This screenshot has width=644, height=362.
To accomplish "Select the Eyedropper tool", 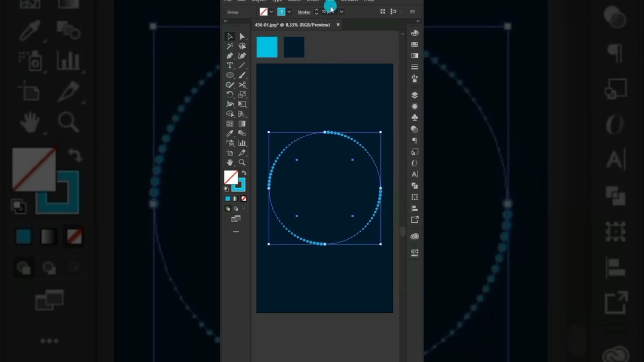I will tap(230, 133).
